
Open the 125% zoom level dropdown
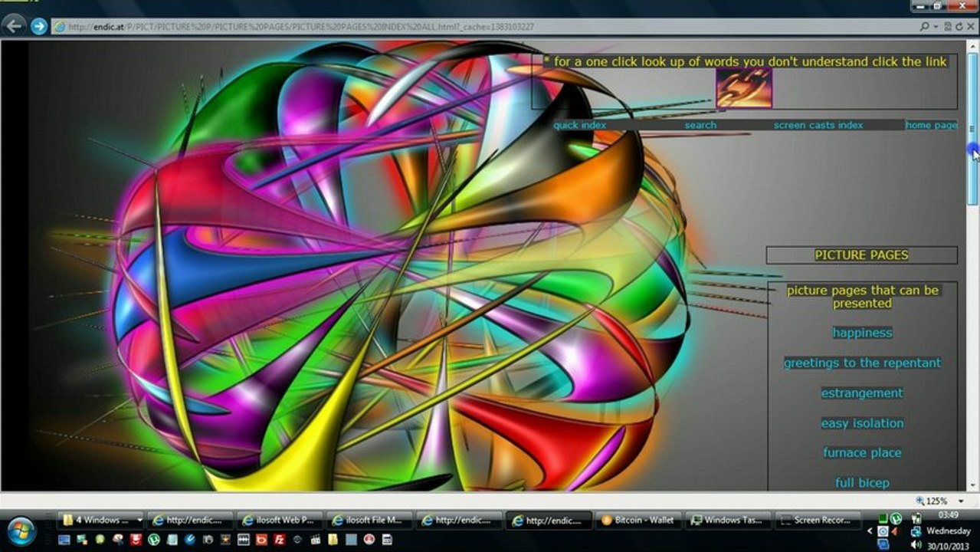(x=961, y=501)
